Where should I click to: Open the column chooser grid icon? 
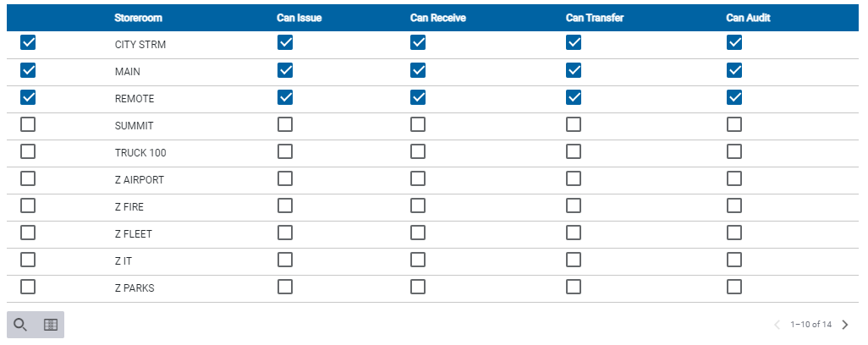[x=51, y=325]
